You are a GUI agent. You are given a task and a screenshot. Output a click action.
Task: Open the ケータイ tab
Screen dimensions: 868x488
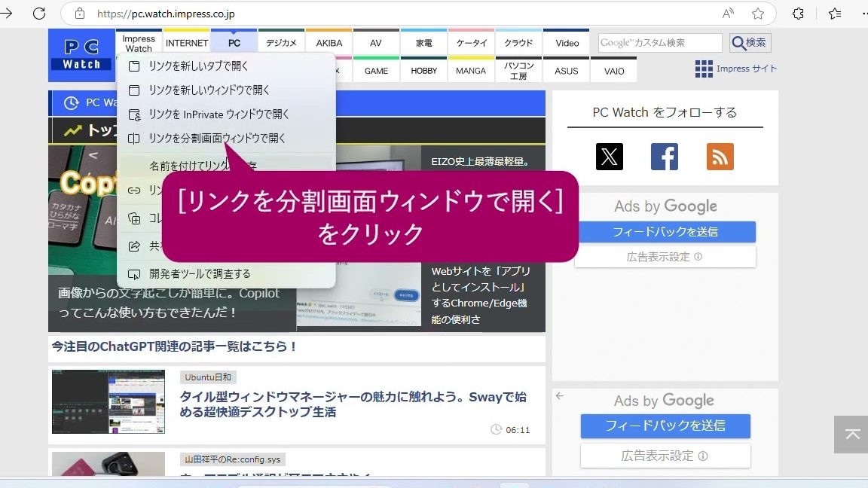pos(472,43)
